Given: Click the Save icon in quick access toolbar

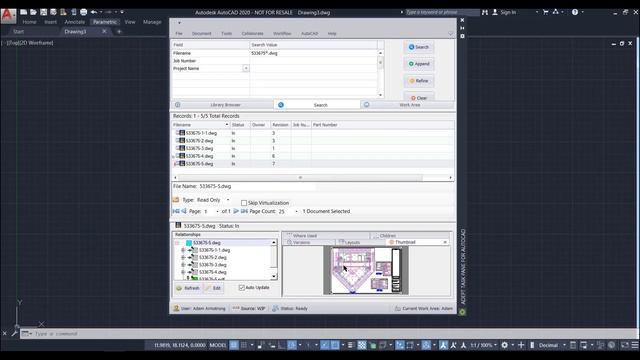Looking at the screenshot, I should point(43,12).
